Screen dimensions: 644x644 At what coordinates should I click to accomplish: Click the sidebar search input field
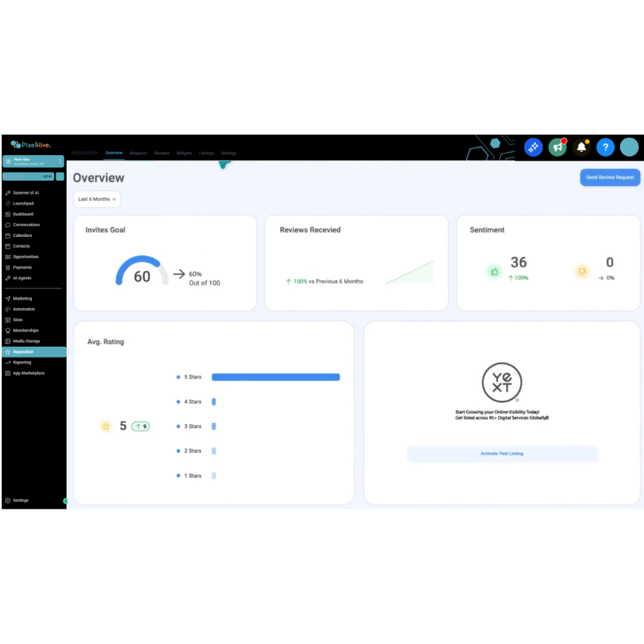click(29, 176)
